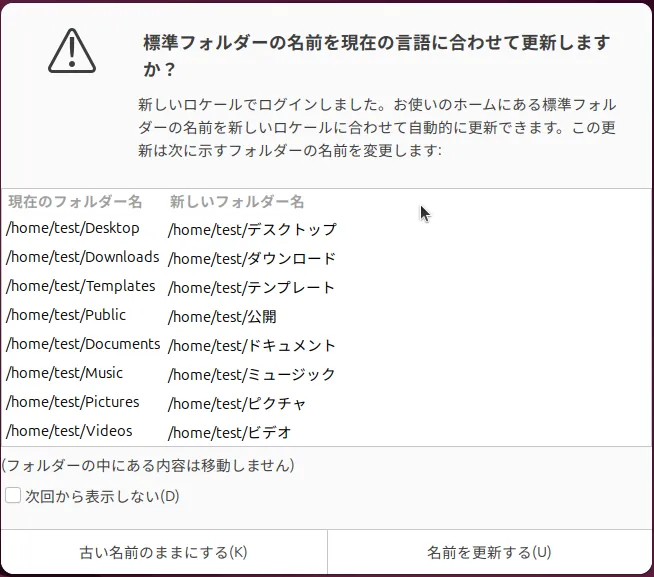Click the description paragraph starting 新しいロケールでログインしました
The width and height of the screenshot is (654, 577).
pyautogui.click(x=377, y=127)
